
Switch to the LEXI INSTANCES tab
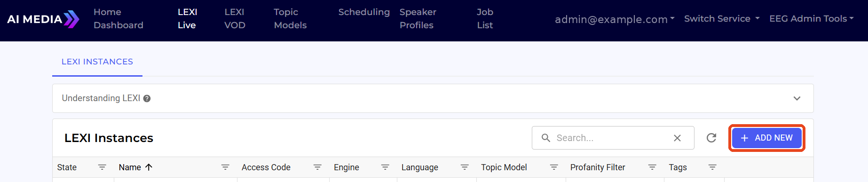tap(97, 62)
